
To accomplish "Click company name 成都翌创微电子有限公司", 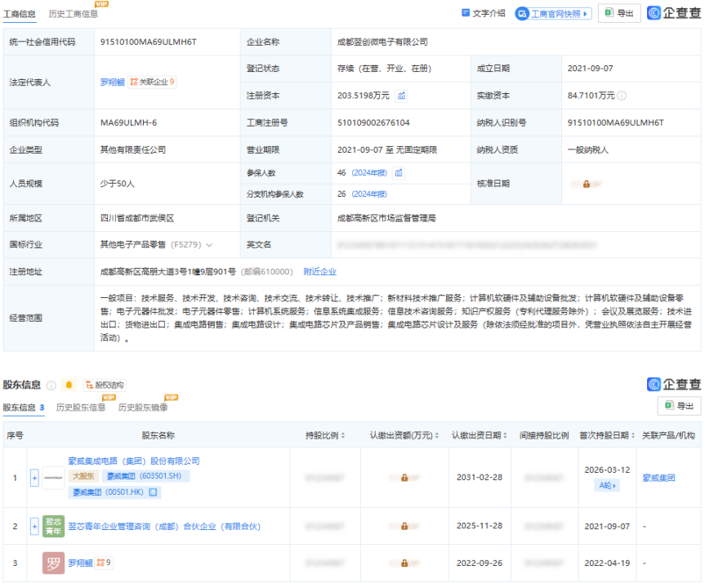I will click(382, 42).
